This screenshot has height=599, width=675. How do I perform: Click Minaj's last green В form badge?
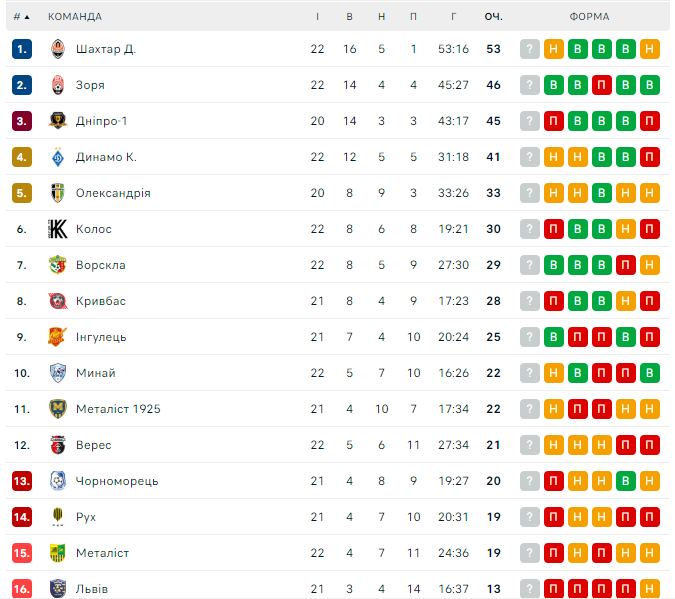[650, 373]
